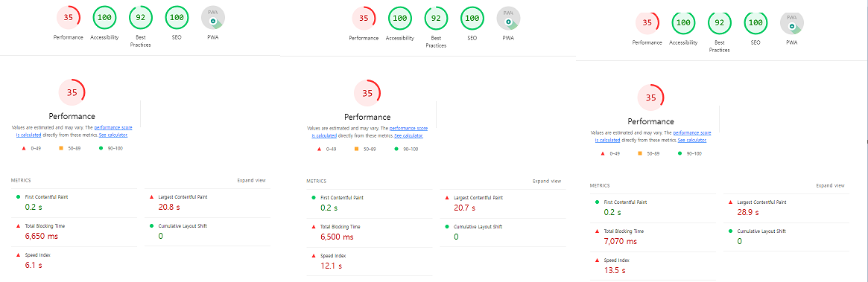Open 'See calculator' link in left report
This screenshot has height=282, width=868.
pyautogui.click(x=113, y=135)
